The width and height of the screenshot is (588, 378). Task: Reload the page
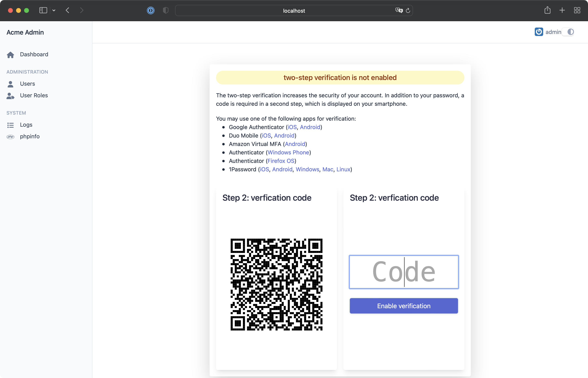(408, 10)
